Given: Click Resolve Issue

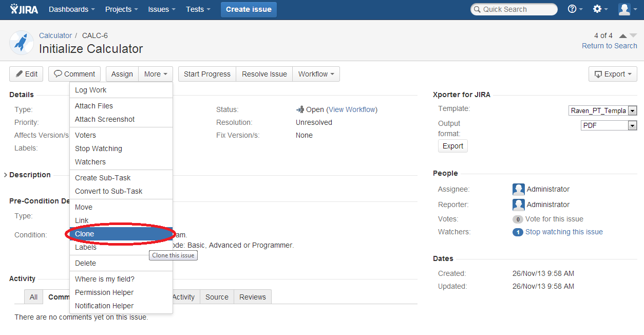Looking at the screenshot, I should 264,74.
